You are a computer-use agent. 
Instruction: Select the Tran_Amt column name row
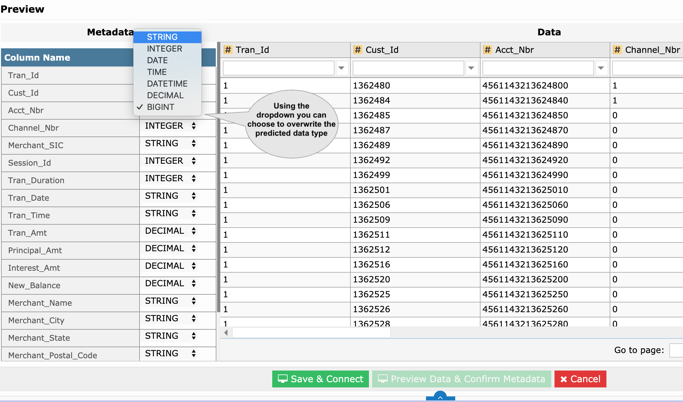(x=70, y=233)
